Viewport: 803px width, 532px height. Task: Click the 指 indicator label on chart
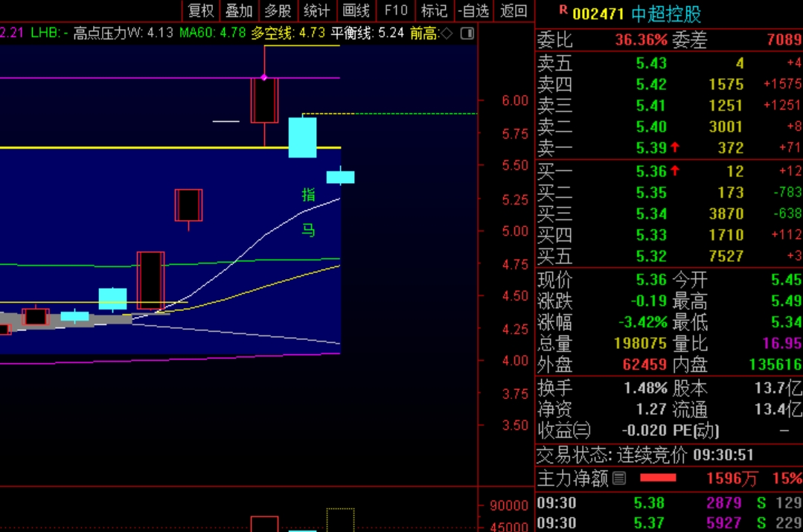[308, 195]
